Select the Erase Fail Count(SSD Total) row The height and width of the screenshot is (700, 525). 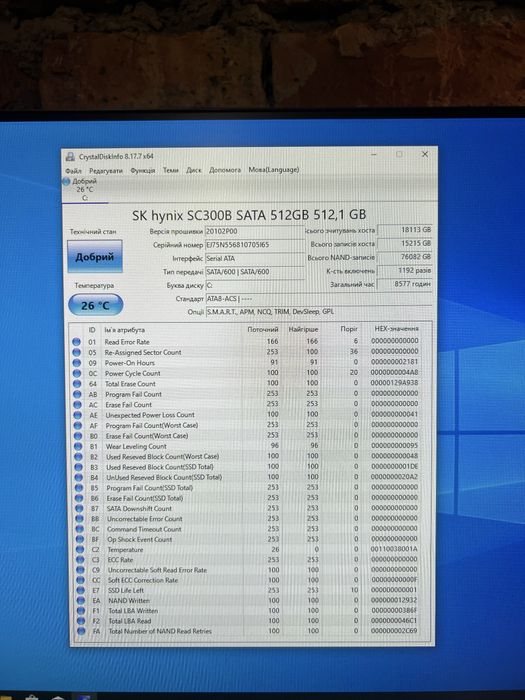point(247,498)
